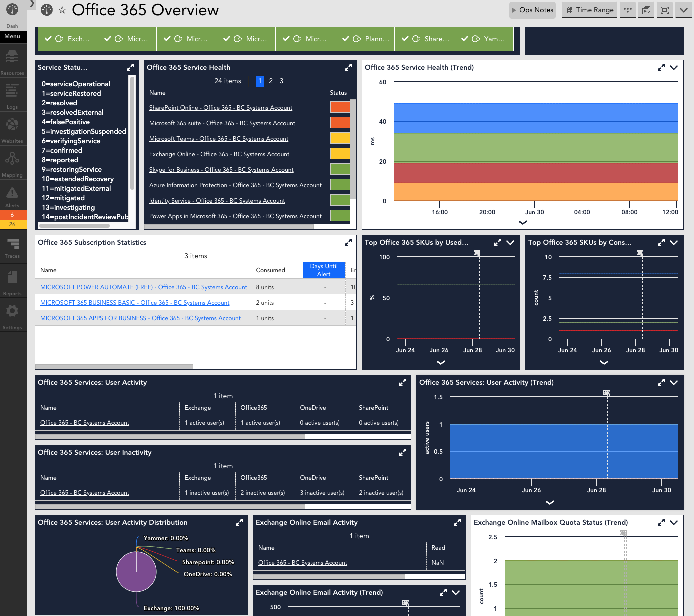Go to page 1 of Service Health
The height and width of the screenshot is (616, 694).
[260, 81]
